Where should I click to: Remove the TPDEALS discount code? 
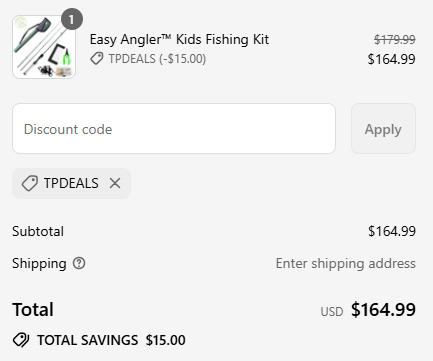coord(115,183)
